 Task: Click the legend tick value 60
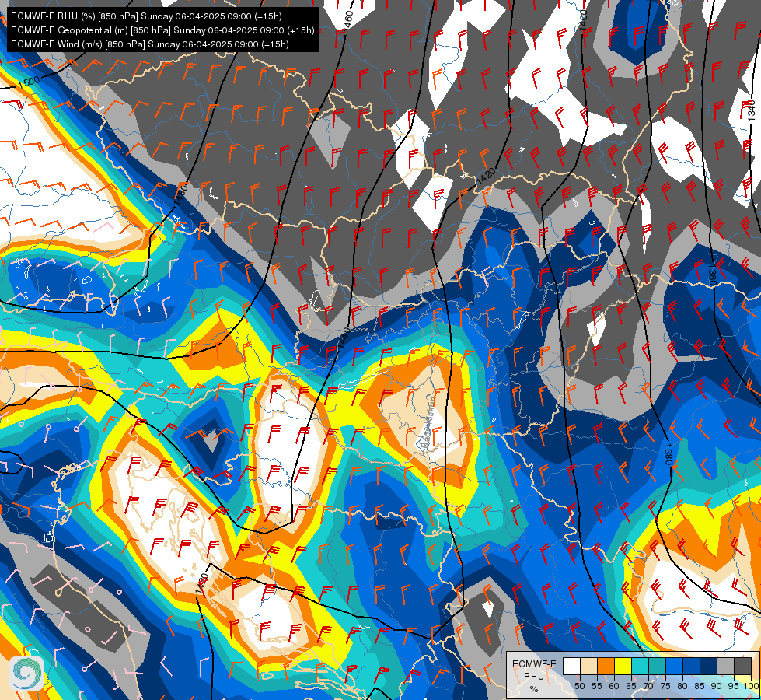point(614,686)
